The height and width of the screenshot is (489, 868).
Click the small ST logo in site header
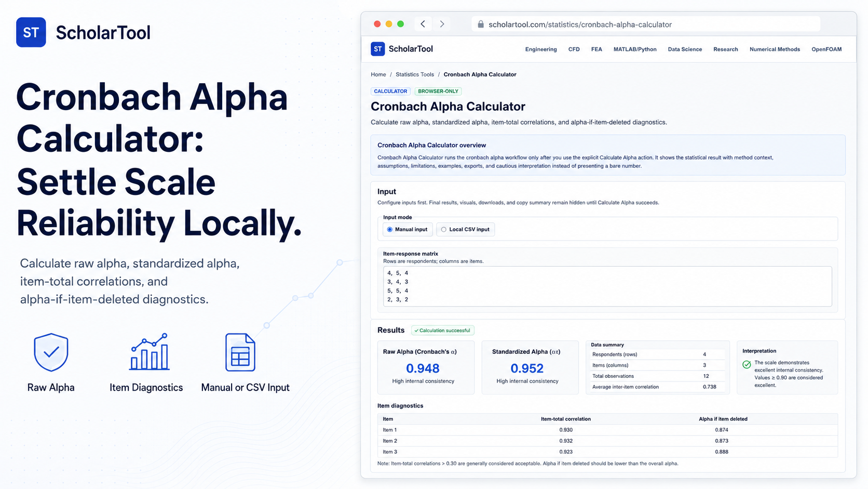(378, 49)
